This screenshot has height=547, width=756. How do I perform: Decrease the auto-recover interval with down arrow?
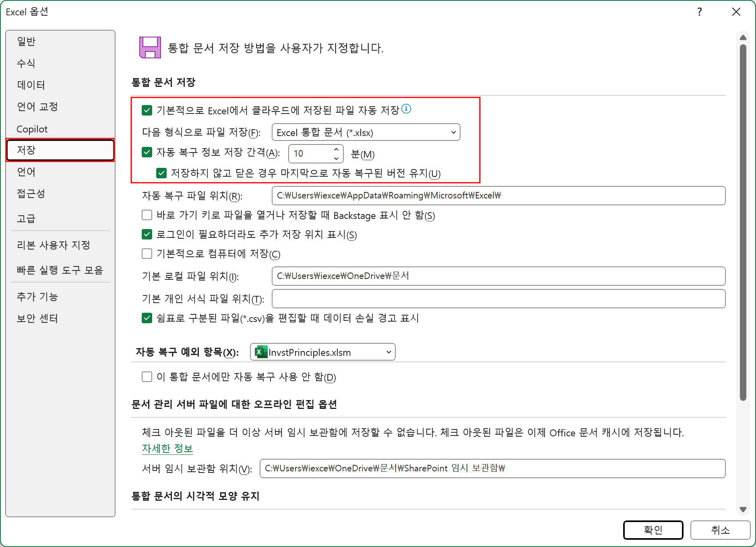tap(336, 158)
